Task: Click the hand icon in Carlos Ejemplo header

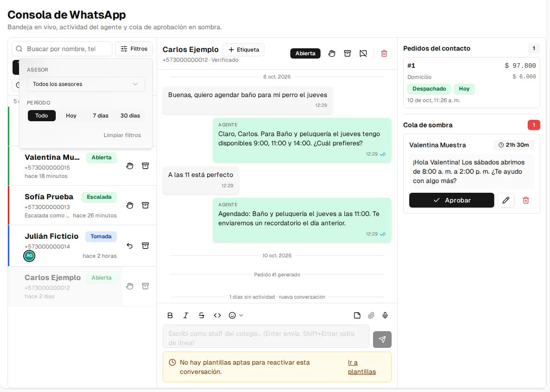Action: [x=332, y=53]
